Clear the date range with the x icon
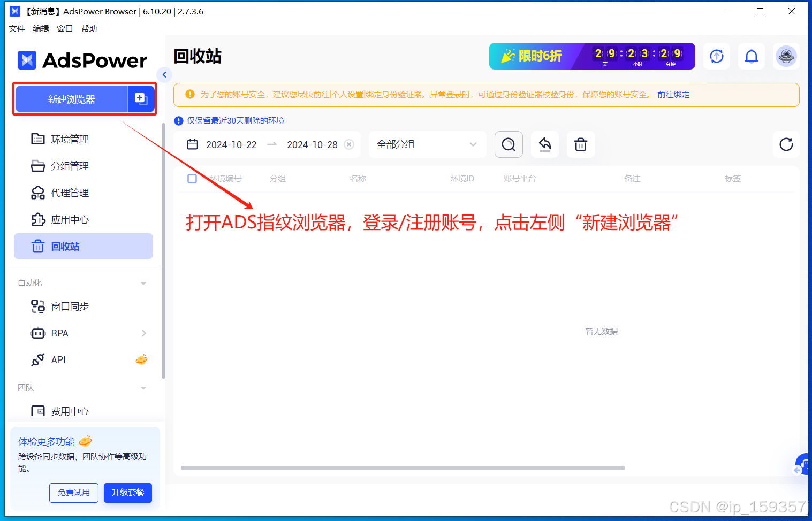This screenshot has width=812, height=521. 349,144
